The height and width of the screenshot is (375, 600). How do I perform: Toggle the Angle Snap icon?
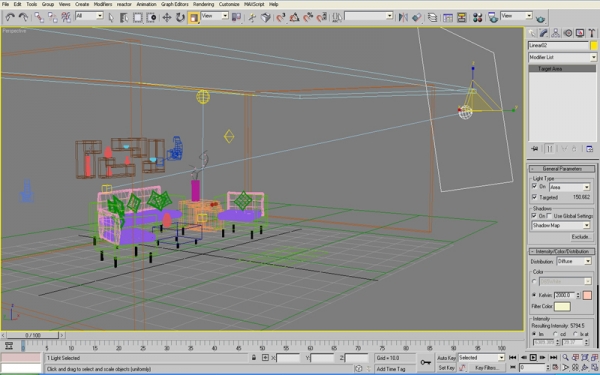(x=294, y=17)
